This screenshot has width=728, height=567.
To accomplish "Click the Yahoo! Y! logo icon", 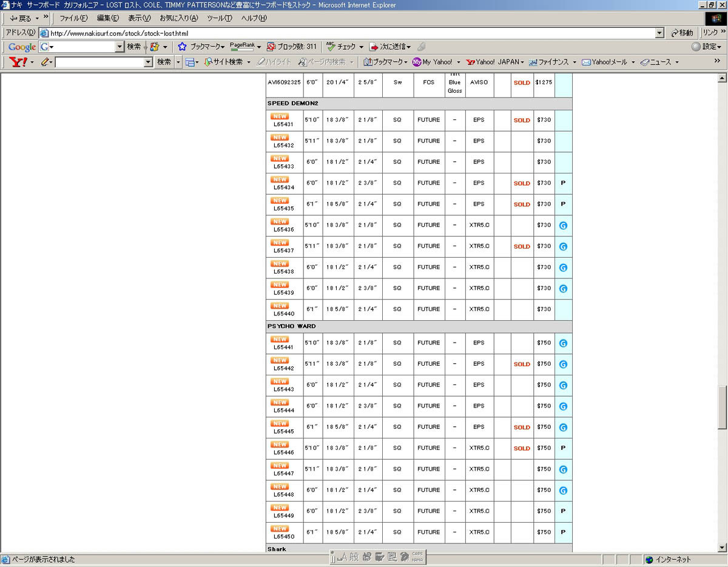I will click(x=19, y=62).
